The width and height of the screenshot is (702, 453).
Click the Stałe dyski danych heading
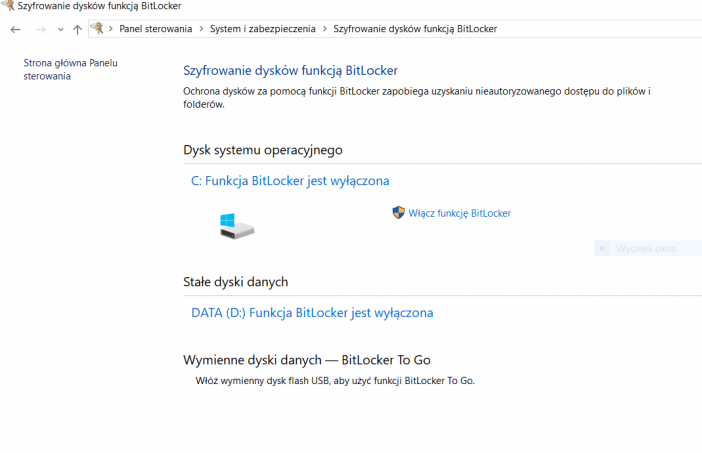click(235, 282)
